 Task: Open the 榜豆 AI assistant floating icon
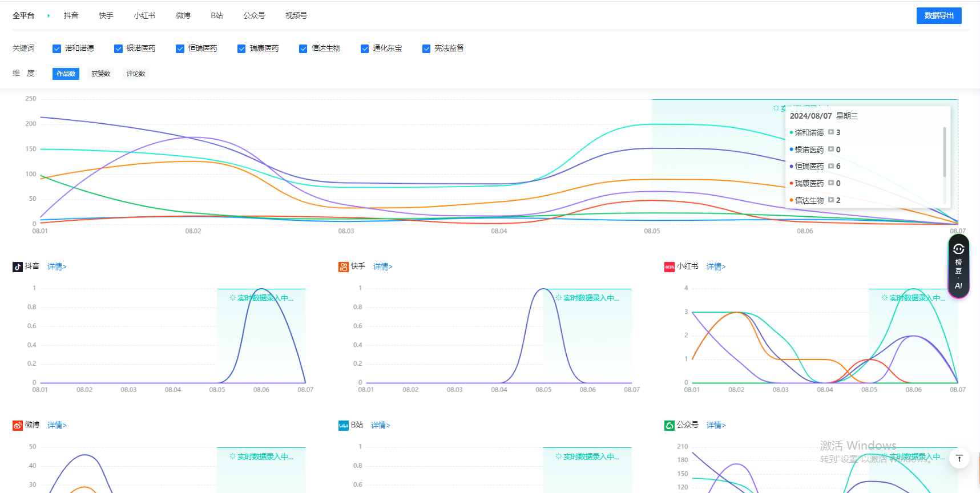958,266
